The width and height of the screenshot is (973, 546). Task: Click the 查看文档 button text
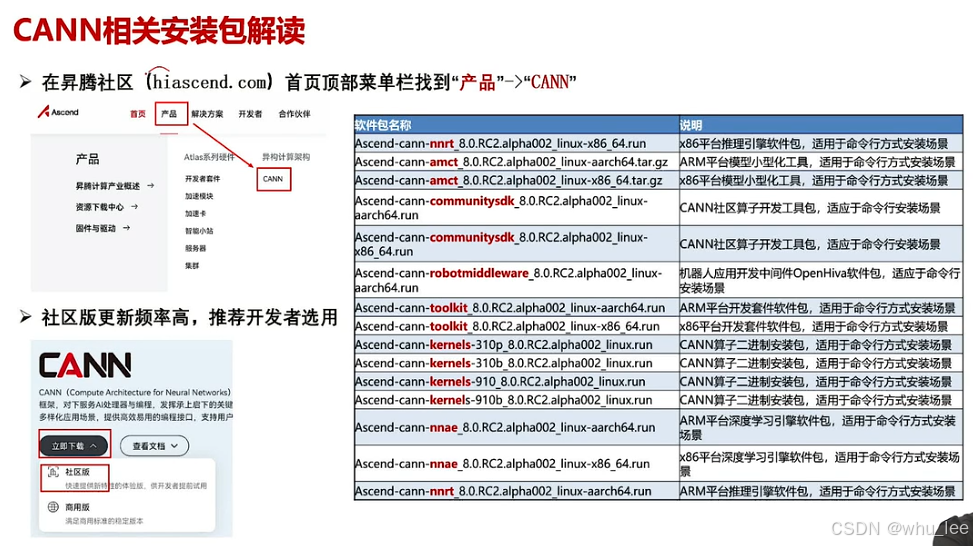click(149, 446)
